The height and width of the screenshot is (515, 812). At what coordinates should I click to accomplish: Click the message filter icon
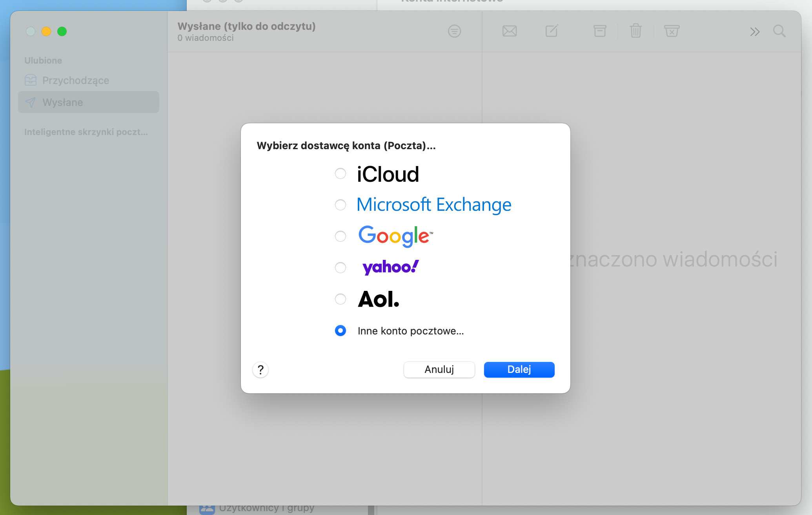pos(454,31)
